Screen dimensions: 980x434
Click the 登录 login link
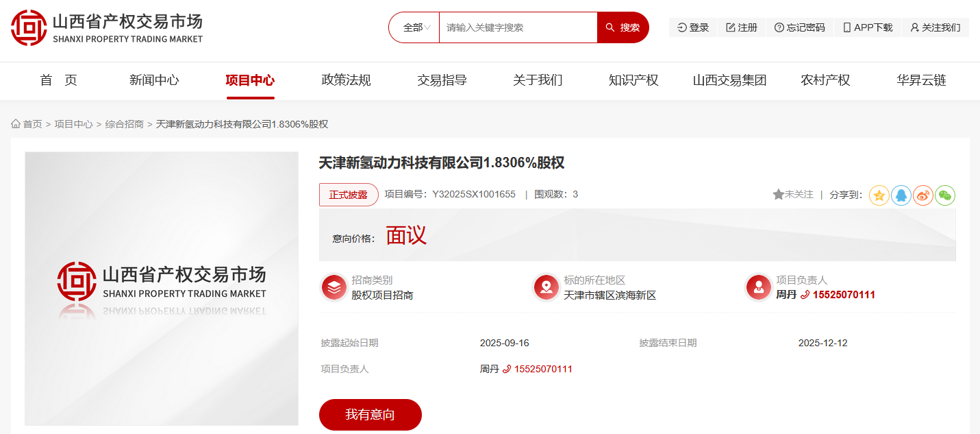pos(693,27)
